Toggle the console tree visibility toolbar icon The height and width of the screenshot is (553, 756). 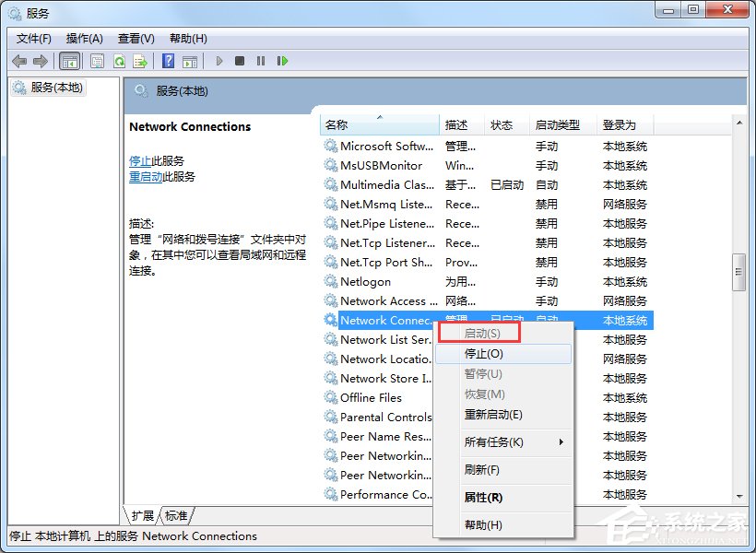pos(70,61)
